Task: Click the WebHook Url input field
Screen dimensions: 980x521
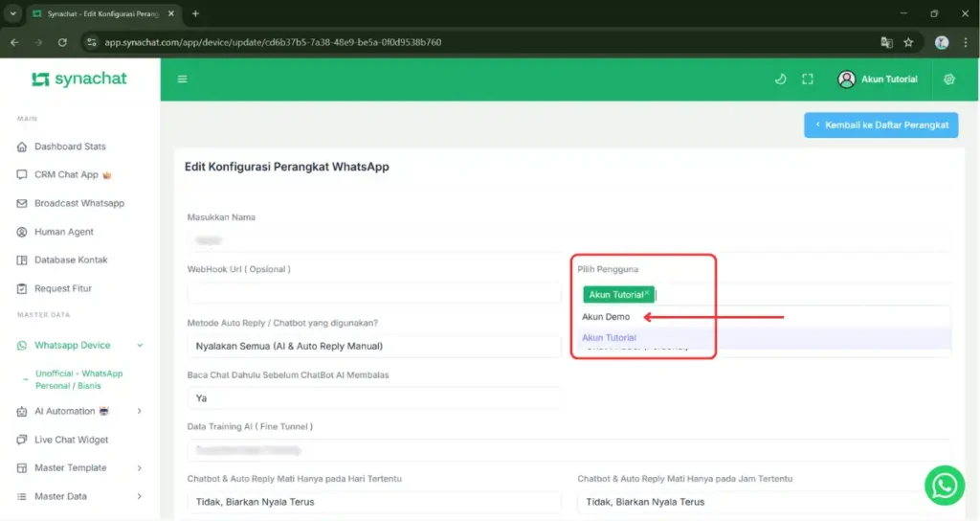Action: coord(374,293)
